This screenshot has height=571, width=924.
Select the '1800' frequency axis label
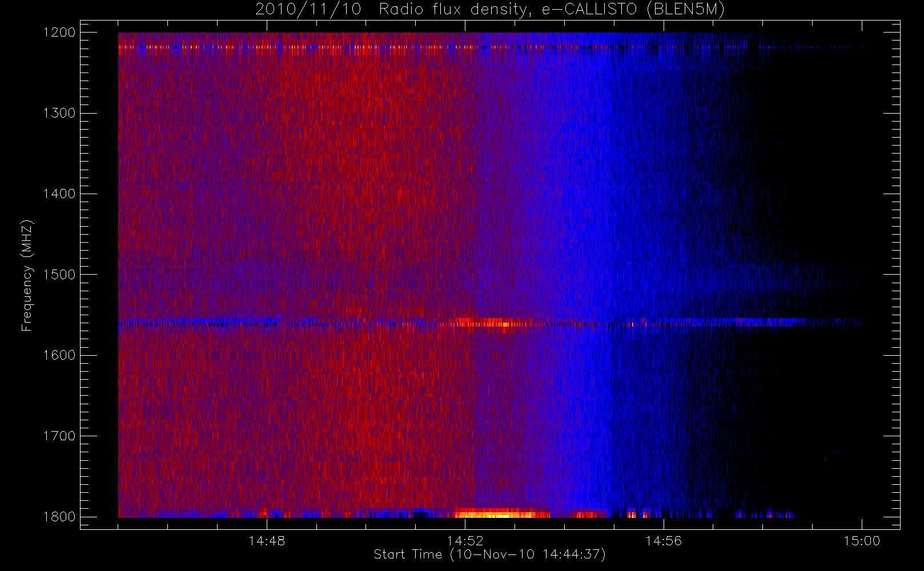59,517
